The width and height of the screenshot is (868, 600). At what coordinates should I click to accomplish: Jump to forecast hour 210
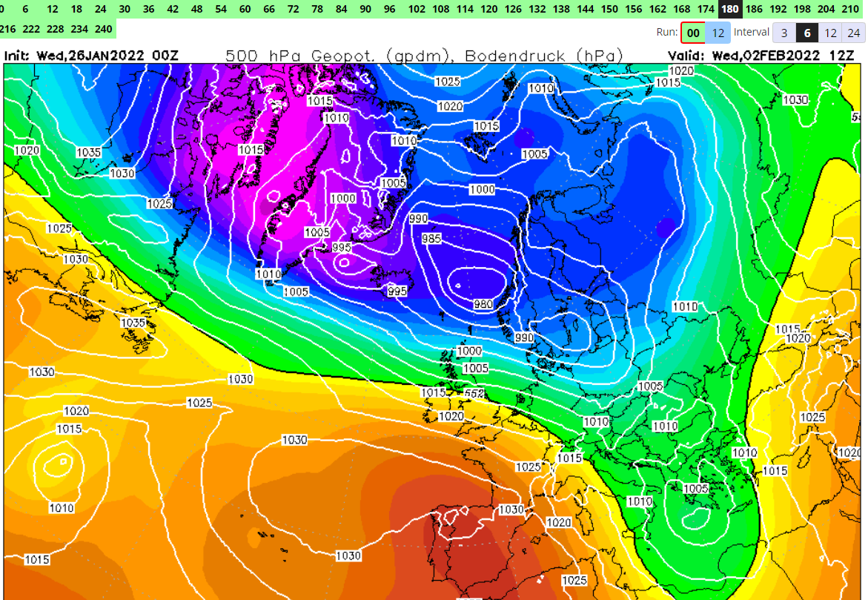pyautogui.click(x=850, y=9)
